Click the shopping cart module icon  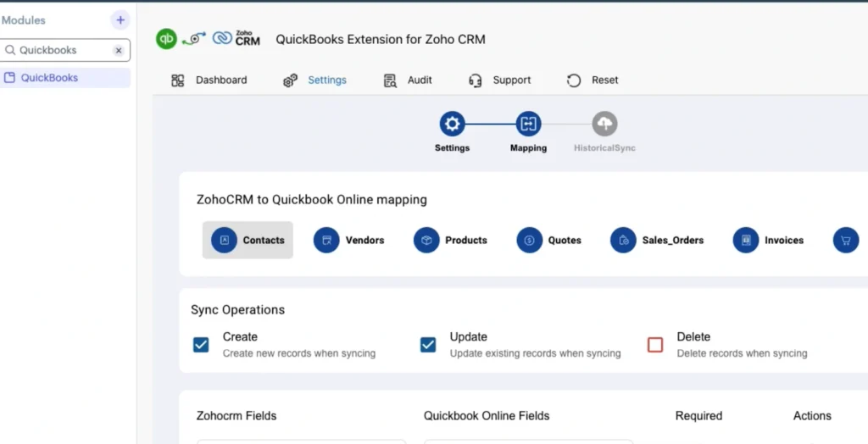click(846, 241)
